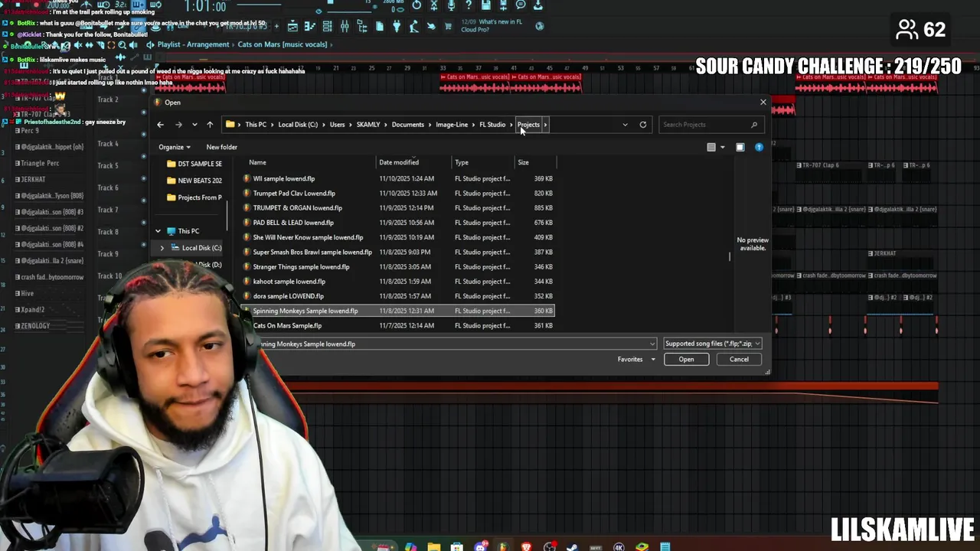Navigate to FL Studio breadcrumb

[492, 125]
